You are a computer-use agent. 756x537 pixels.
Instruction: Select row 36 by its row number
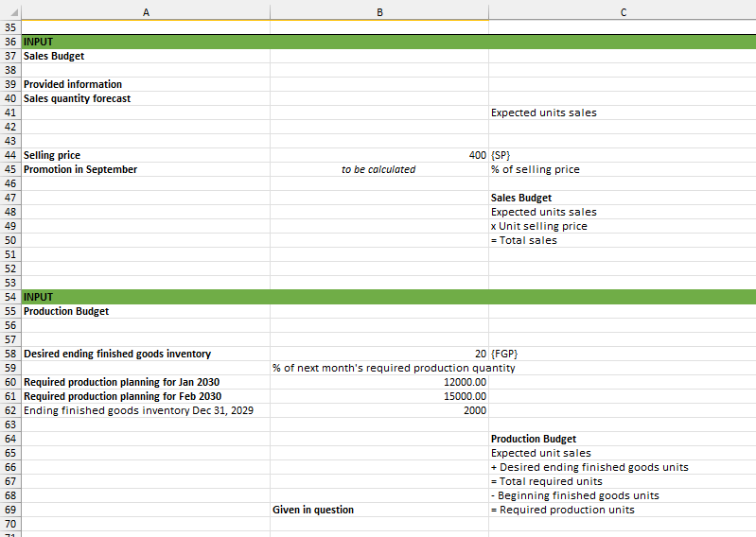click(x=10, y=42)
